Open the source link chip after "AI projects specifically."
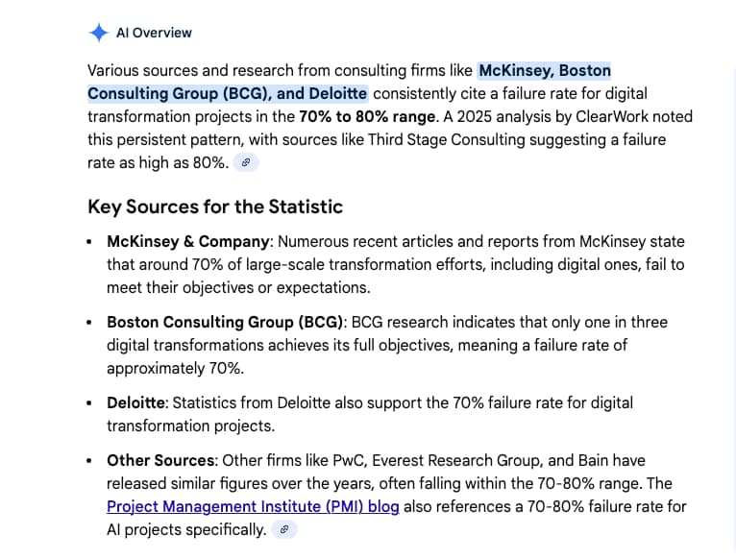The width and height of the screenshot is (736, 560). (283, 530)
